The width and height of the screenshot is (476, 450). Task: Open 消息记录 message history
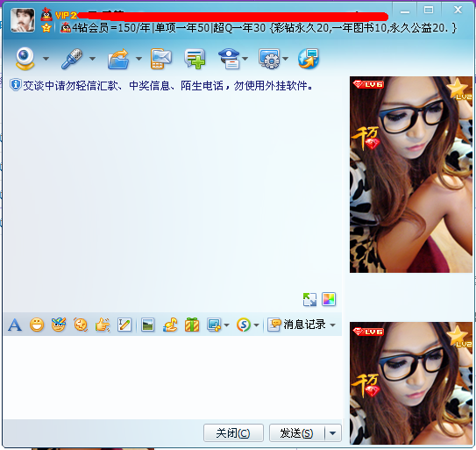pos(297,325)
